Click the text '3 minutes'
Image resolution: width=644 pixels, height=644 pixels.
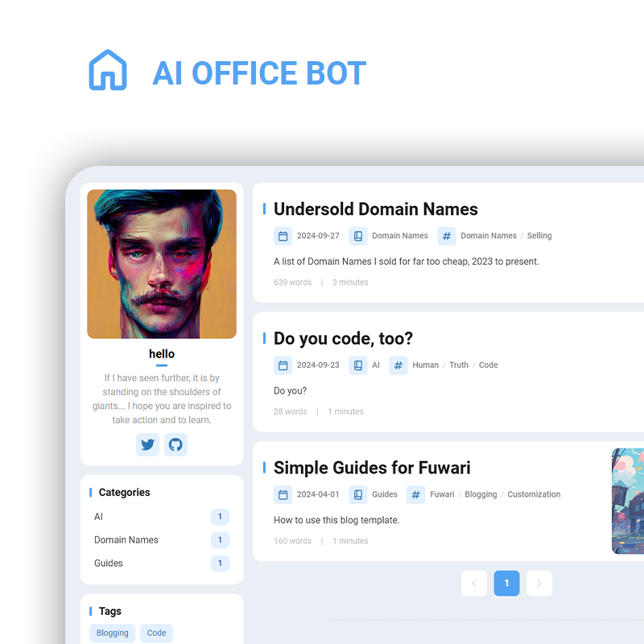tap(350, 283)
